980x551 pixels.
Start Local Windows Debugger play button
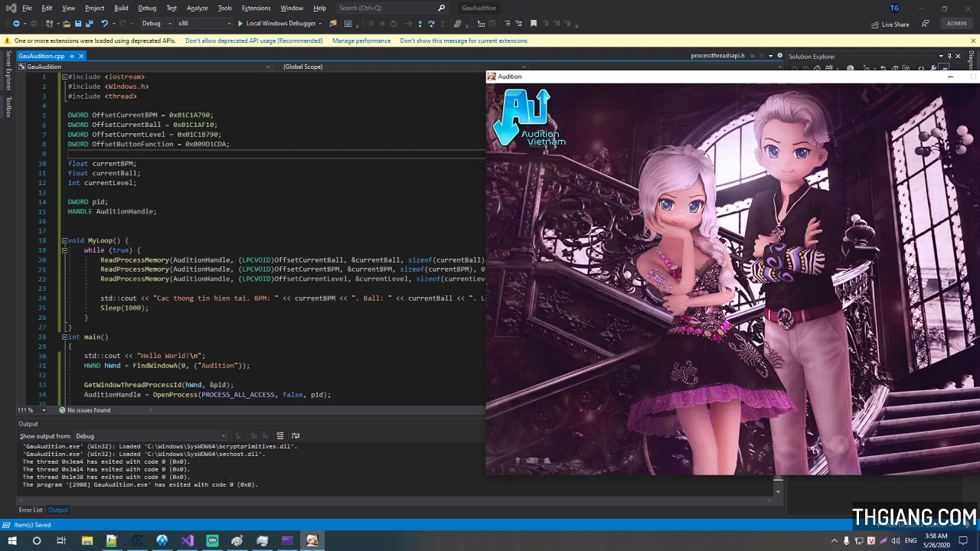(x=240, y=24)
